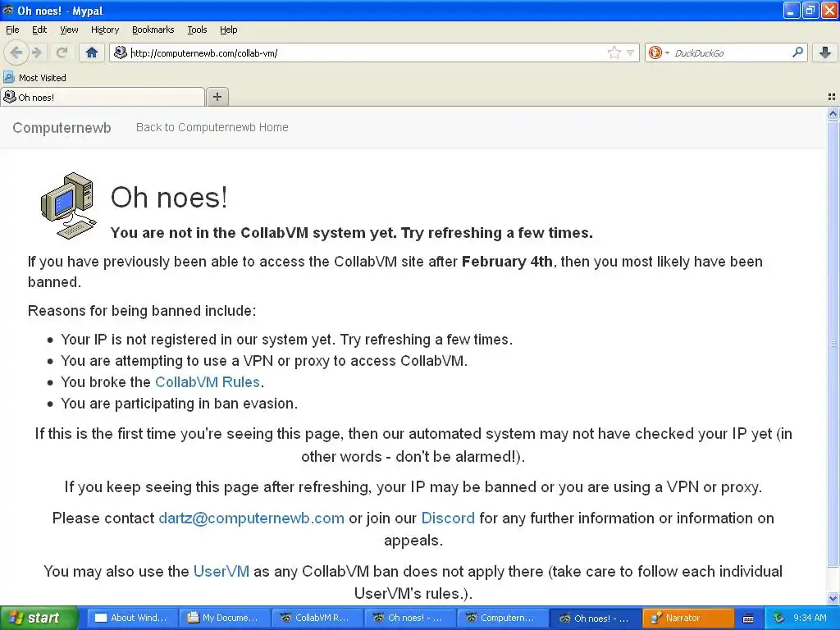Click the on-screen keyboard tray icon

[748, 619]
